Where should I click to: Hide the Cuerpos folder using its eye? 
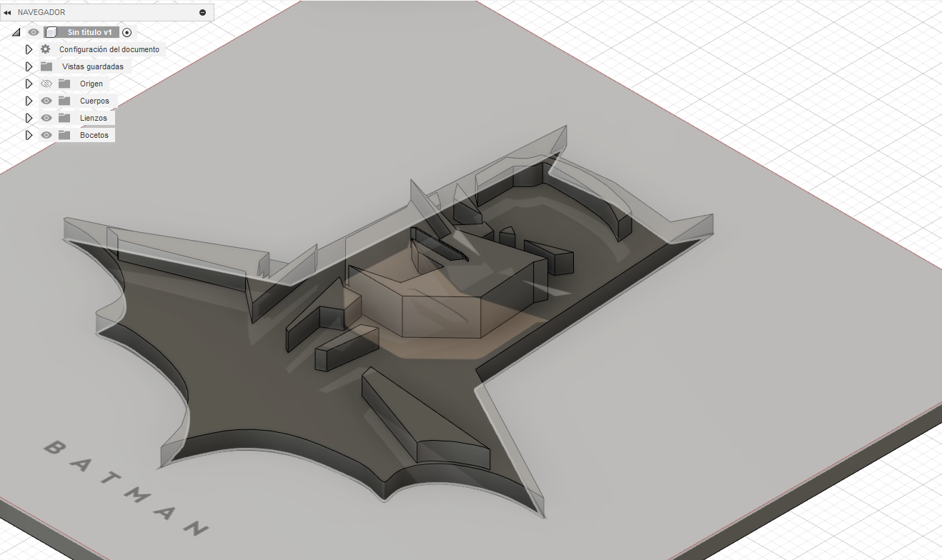point(46,101)
